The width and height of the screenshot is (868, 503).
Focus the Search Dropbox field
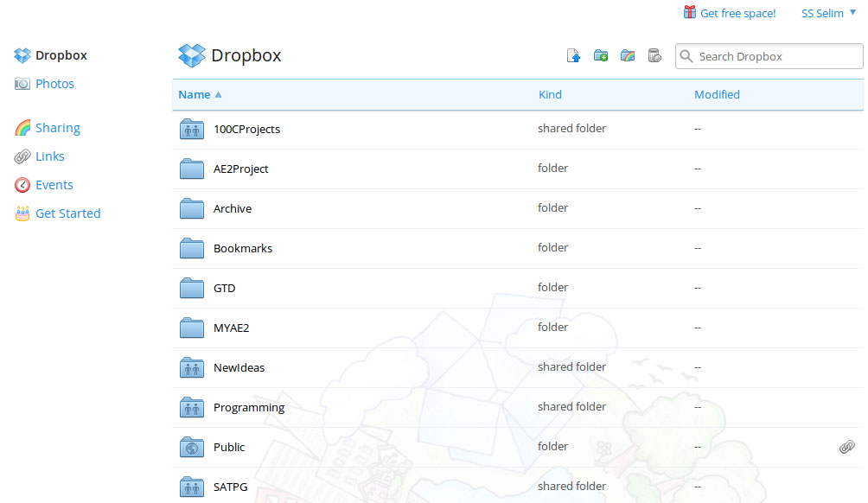(769, 56)
